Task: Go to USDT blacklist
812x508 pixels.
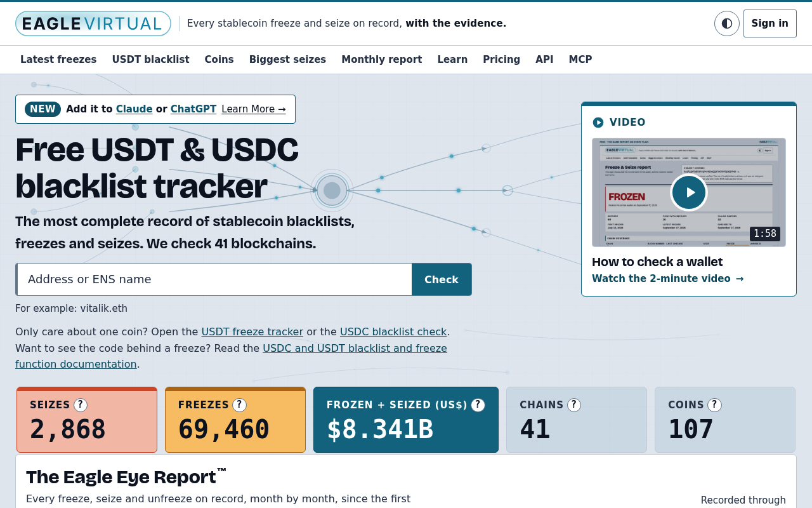Action: 151,60
